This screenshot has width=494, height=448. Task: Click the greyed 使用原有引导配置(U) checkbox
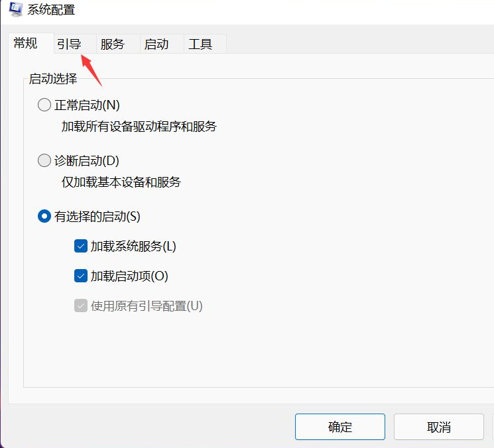pos(81,306)
